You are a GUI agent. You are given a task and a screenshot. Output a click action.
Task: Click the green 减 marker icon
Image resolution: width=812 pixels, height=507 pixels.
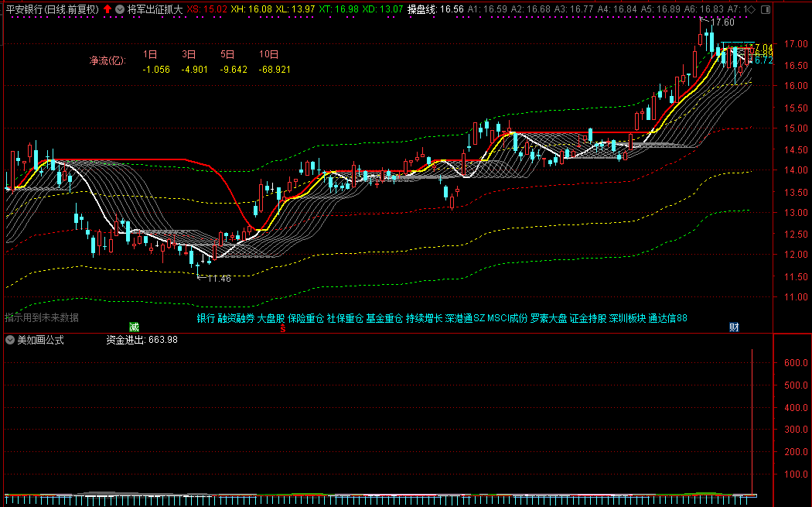point(134,327)
